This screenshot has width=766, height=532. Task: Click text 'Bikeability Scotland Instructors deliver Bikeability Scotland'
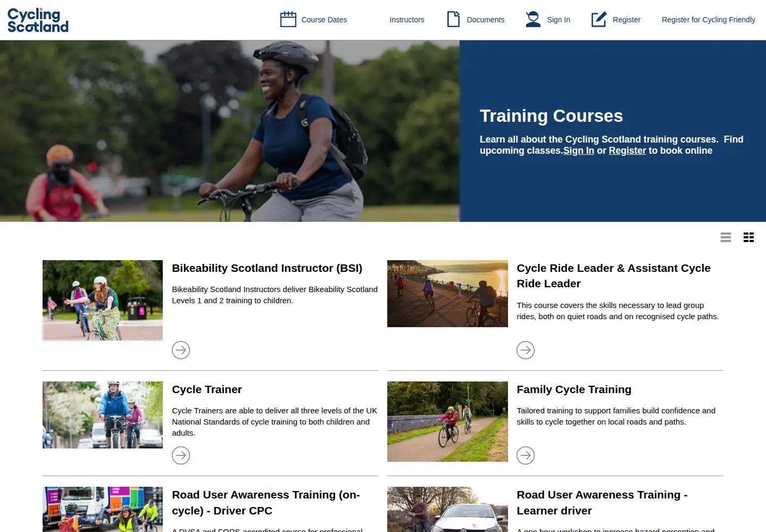[274, 289]
